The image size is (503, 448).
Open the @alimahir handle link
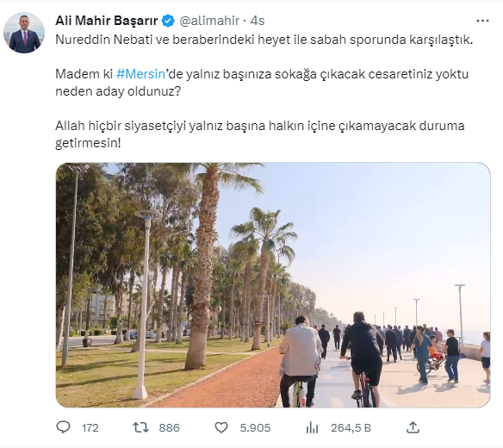point(209,21)
